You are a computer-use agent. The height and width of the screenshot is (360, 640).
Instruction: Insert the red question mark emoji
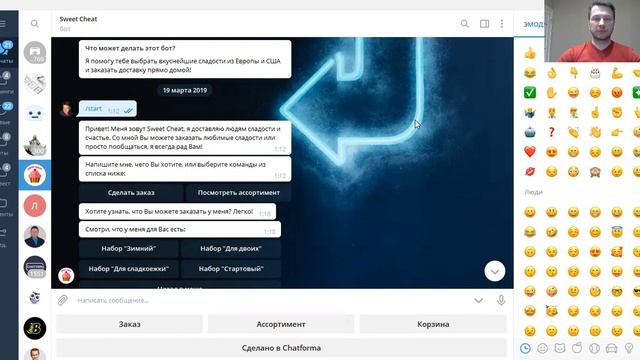551,132
